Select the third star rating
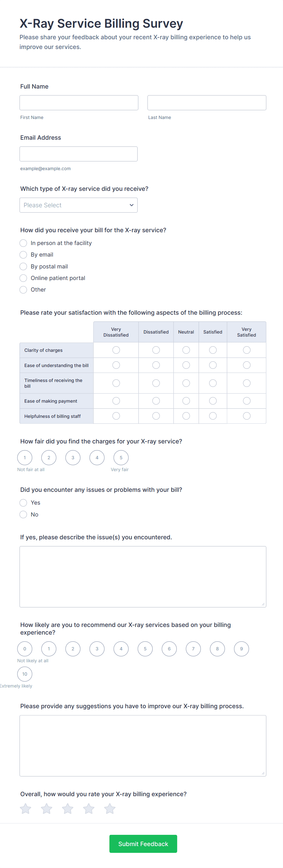The height and width of the screenshot is (868, 283). point(68,808)
